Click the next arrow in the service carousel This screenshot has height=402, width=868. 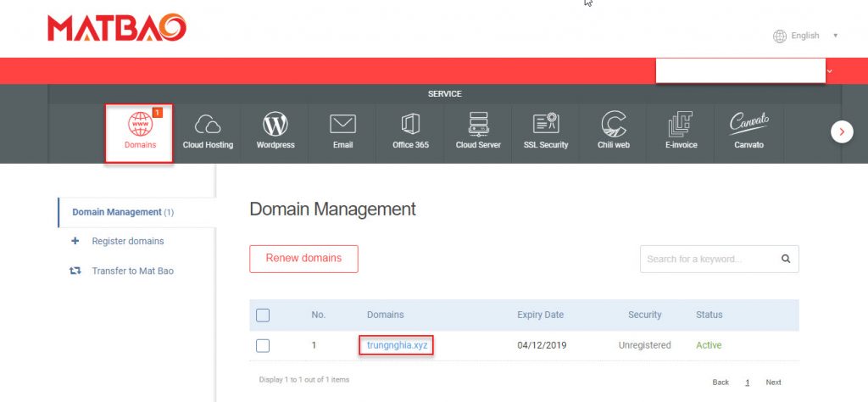pyautogui.click(x=842, y=131)
